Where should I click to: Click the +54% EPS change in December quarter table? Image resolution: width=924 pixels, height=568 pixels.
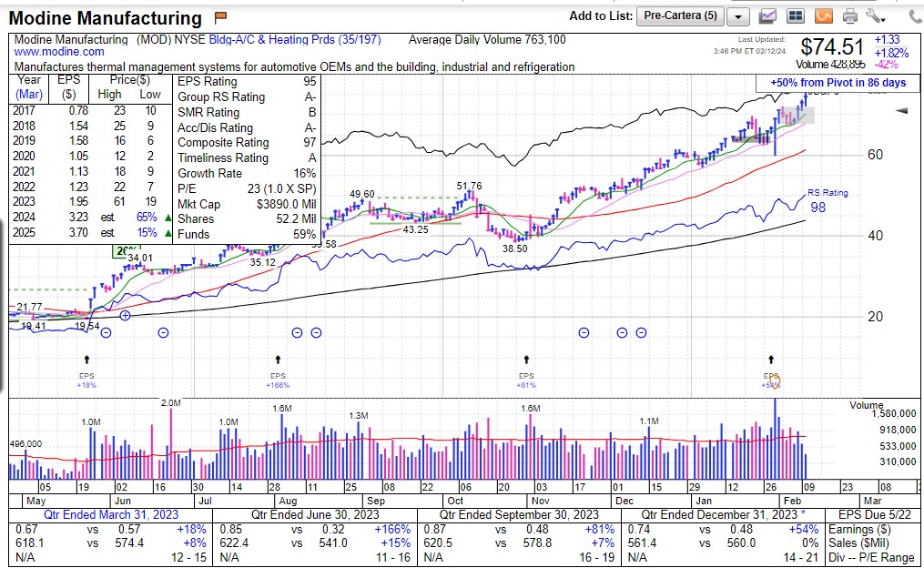pos(804,529)
